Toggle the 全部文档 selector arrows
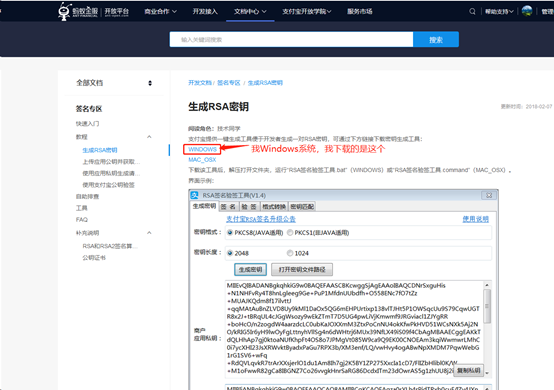Viewport: 554px width, 390px height. pyautogui.click(x=150, y=83)
